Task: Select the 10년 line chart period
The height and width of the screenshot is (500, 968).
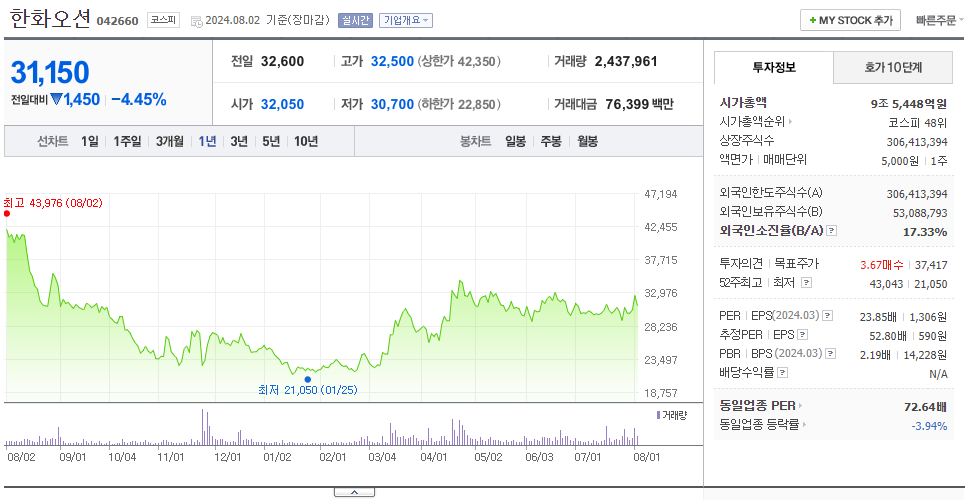Action: point(306,141)
